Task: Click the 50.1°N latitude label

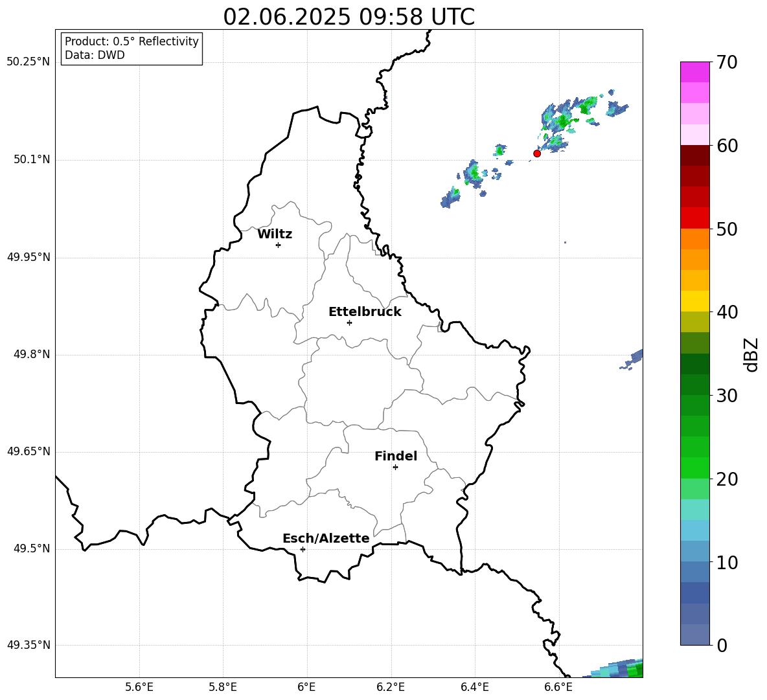Action: pyautogui.click(x=32, y=160)
